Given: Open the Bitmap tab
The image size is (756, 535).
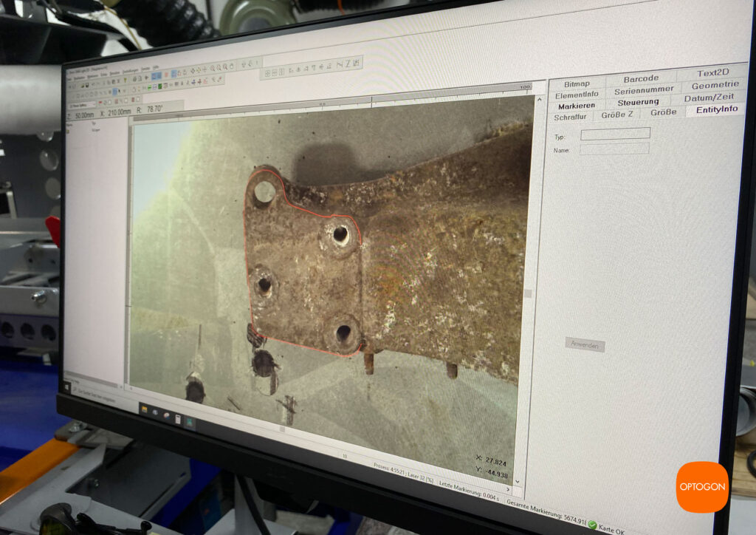Looking at the screenshot, I should click(x=577, y=84).
